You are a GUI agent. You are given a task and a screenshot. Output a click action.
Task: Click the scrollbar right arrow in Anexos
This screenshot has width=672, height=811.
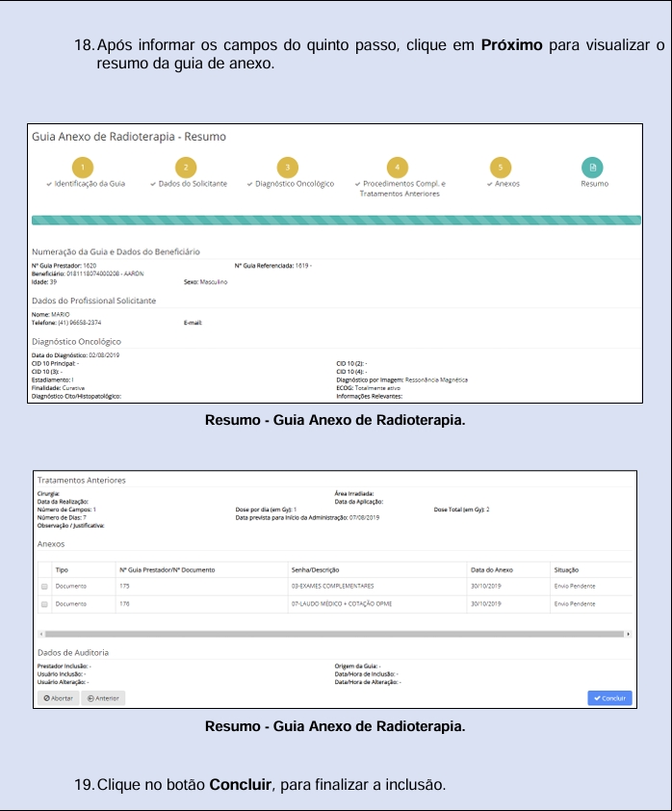(x=628, y=634)
